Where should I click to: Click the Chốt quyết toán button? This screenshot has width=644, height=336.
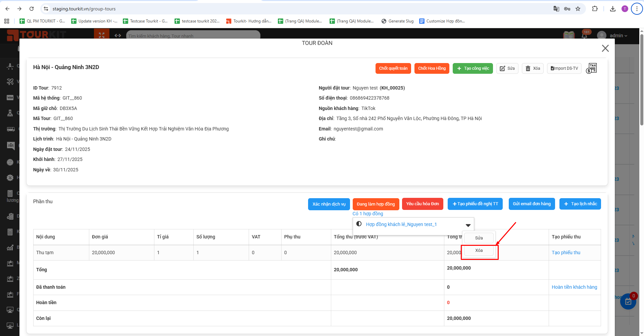(393, 68)
